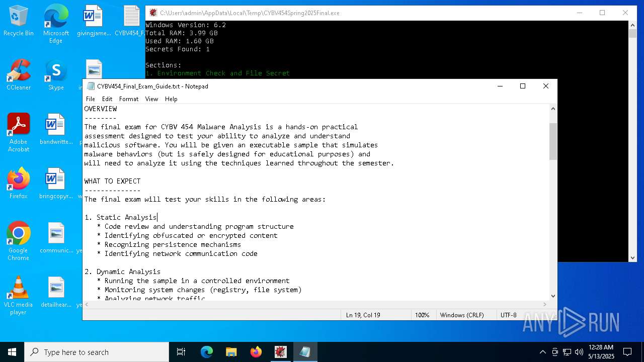Click 'Windows (CRLF)' status entry
The width and height of the screenshot is (644, 362).
click(462, 315)
